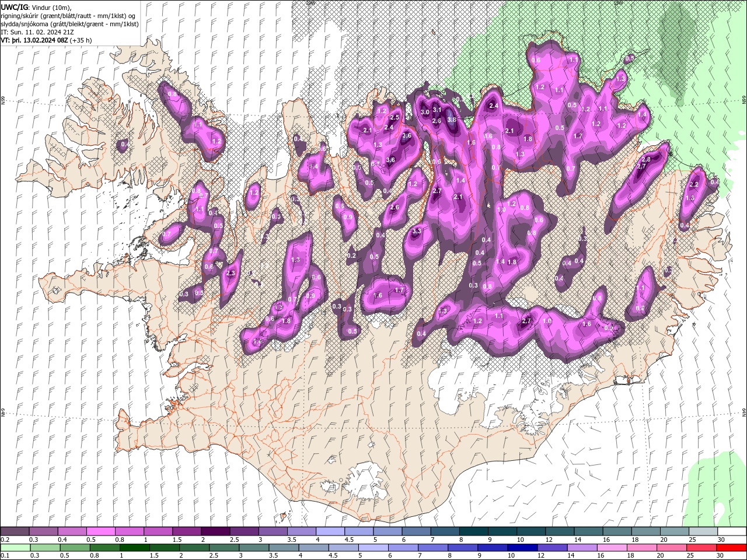Click the upper legend lavender swatch between 4 and 4.5

point(330,531)
